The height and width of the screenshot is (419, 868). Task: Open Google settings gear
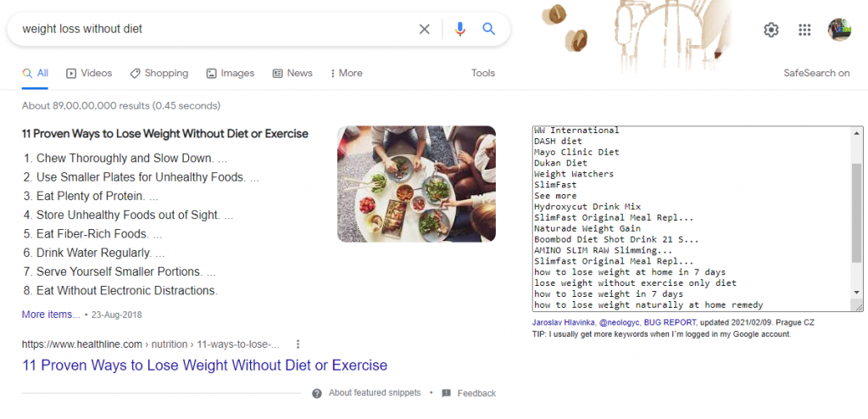coord(771,30)
